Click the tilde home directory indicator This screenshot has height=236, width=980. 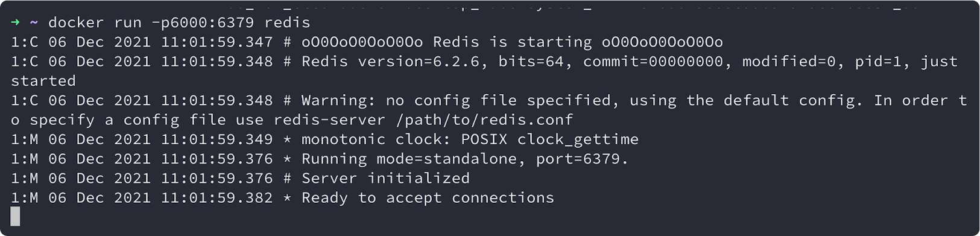point(34,22)
